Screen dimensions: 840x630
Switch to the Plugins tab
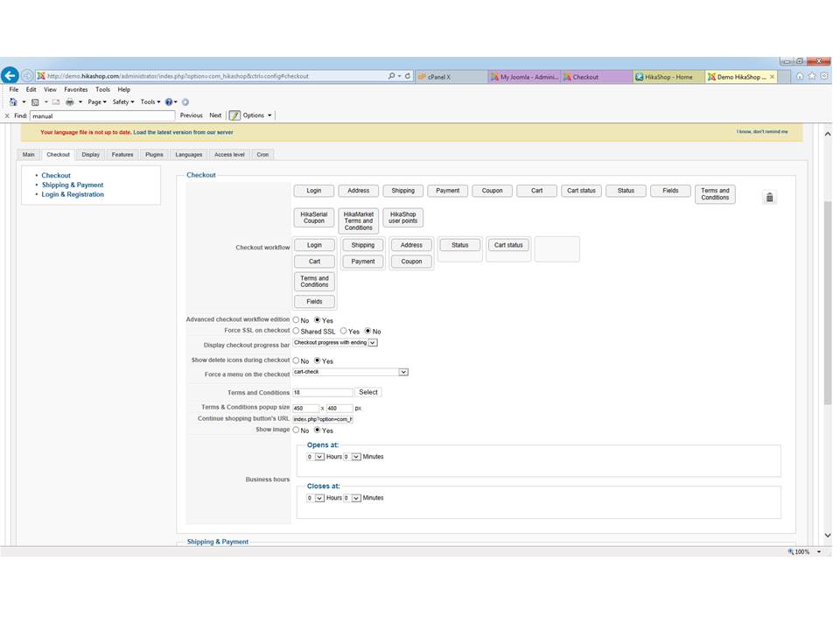pyautogui.click(x=154, y=155)
